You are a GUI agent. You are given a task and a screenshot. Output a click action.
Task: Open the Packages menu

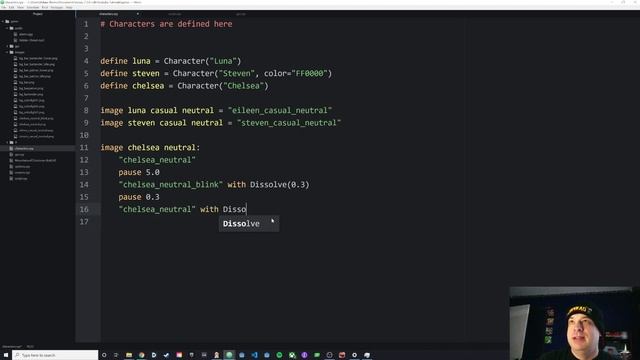point(57,7)
